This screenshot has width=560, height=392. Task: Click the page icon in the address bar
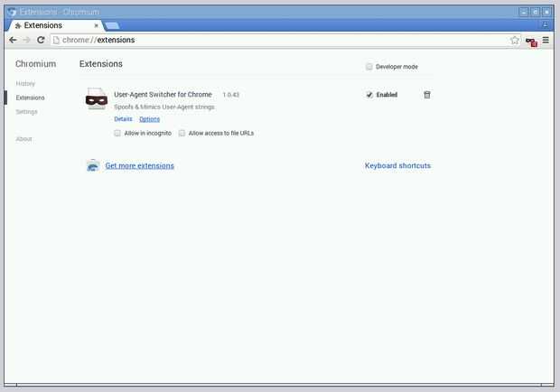(56, 40)
